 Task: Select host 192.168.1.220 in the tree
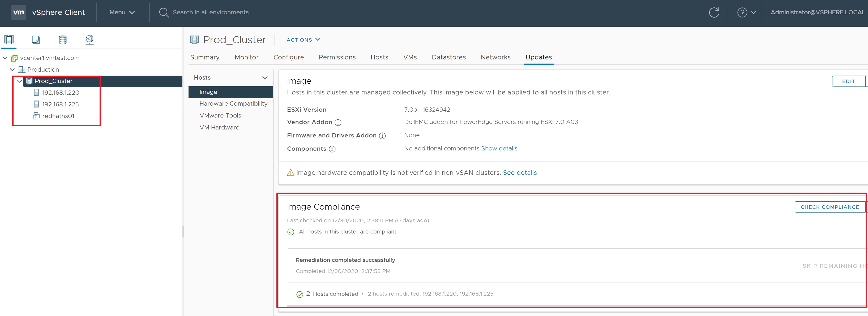[61, 93]
